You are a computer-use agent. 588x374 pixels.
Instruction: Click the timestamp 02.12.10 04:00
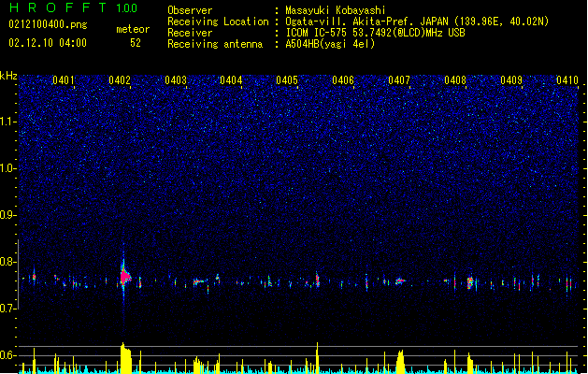point(48,43)
